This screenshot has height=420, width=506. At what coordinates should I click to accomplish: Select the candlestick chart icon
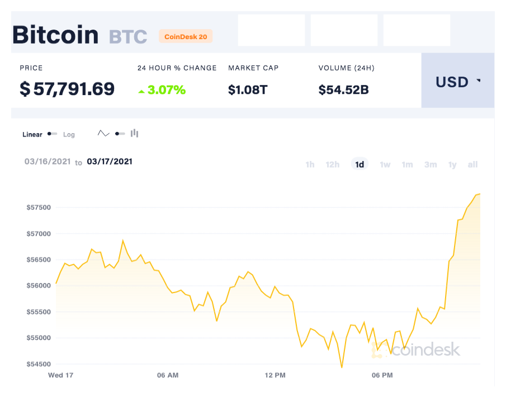pos(135,133)
